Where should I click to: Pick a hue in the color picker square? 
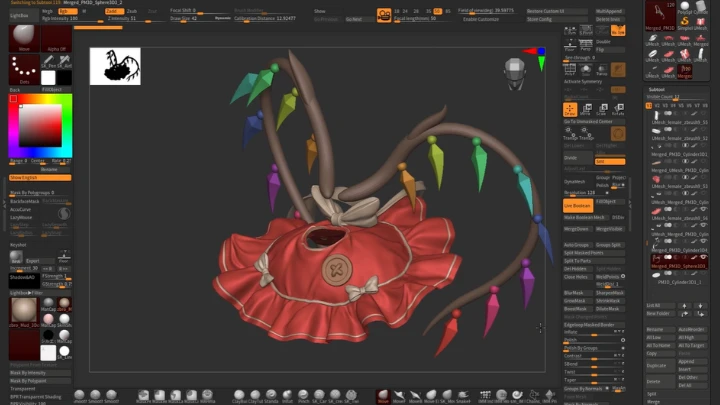click(x=40, y=125)
